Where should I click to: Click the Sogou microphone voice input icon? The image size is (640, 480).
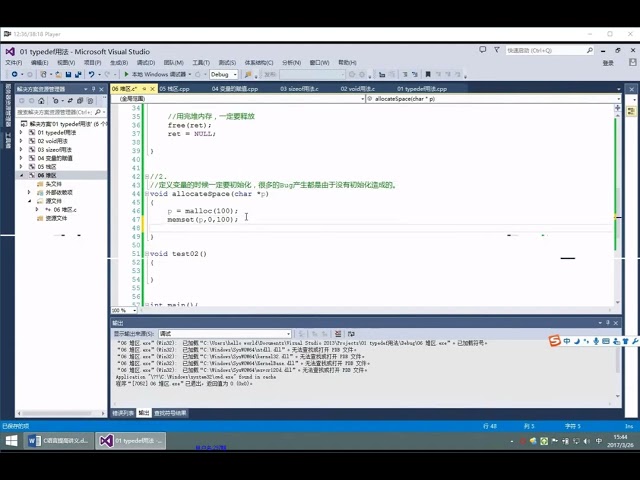click(596, 341)
